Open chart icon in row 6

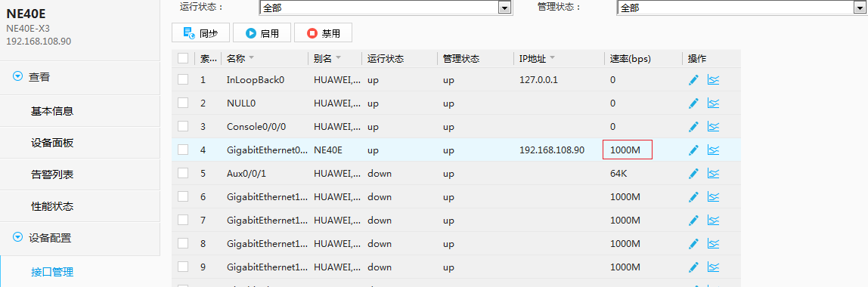(x=713, y=197)
